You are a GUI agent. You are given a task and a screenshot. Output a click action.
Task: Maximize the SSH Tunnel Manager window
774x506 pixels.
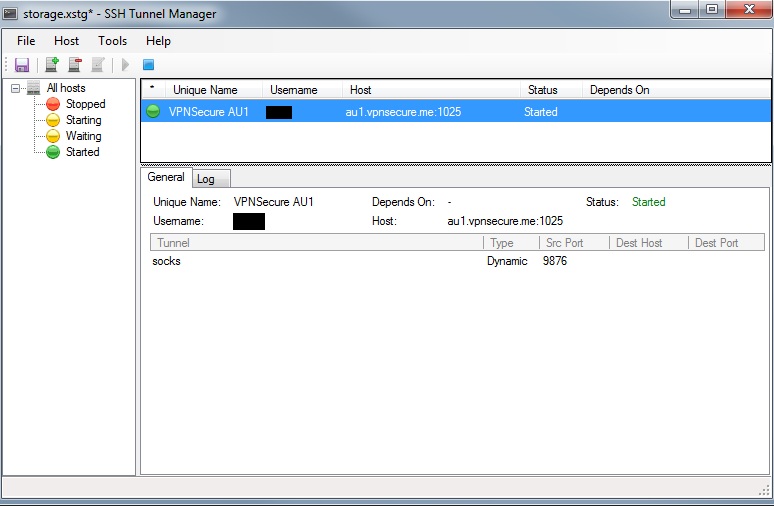[x=712, y=9]
